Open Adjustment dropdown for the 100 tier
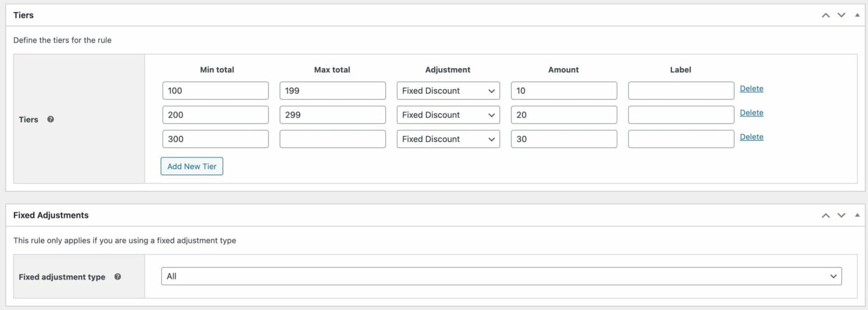The width and height of the screenshot is (868, 310). (x=448, y=91)
